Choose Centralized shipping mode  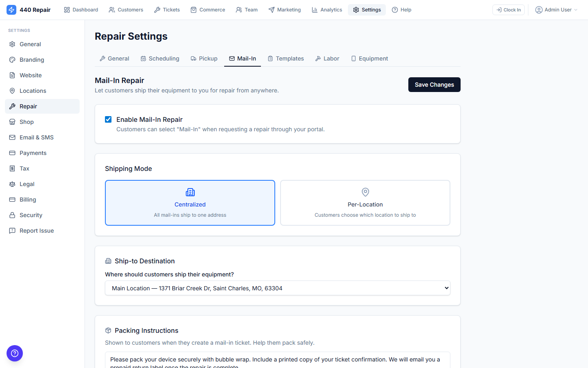(x=190, y=203)
